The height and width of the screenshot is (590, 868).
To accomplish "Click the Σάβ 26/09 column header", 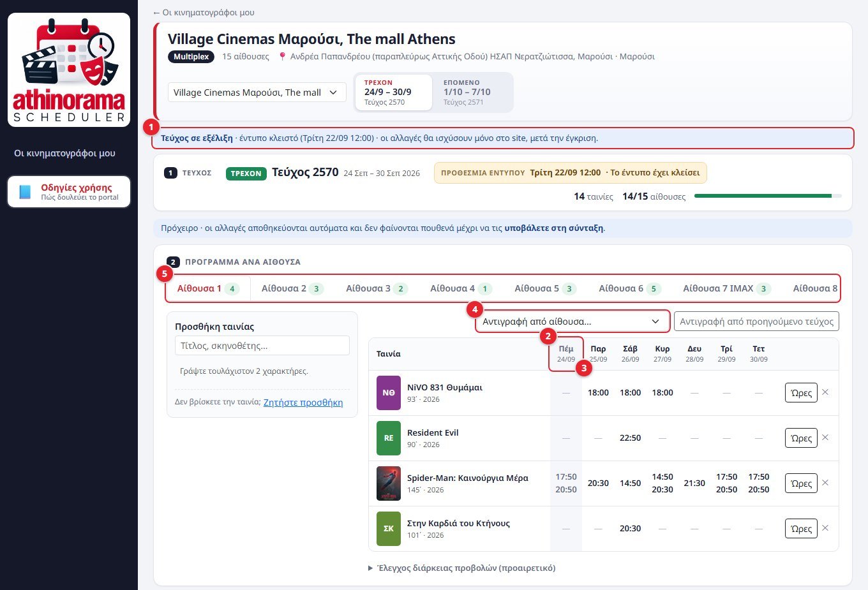I will pos(630,354).
